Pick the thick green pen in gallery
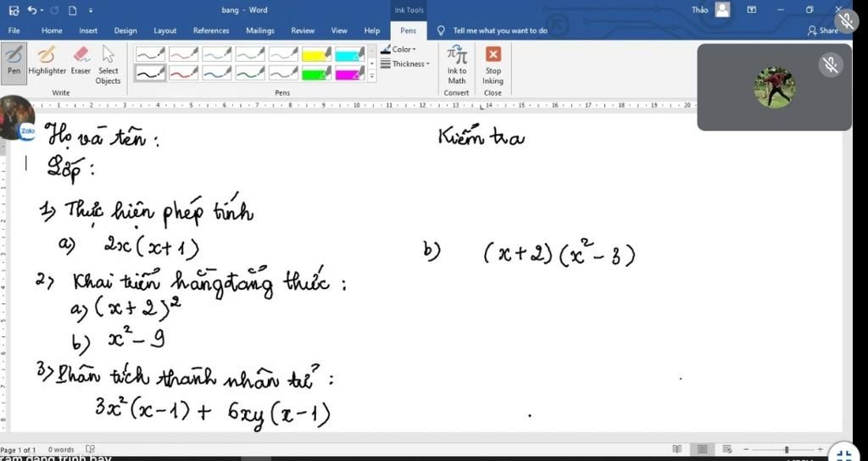The width and height of the screenshot is (868, 461). tap(250, 72)
